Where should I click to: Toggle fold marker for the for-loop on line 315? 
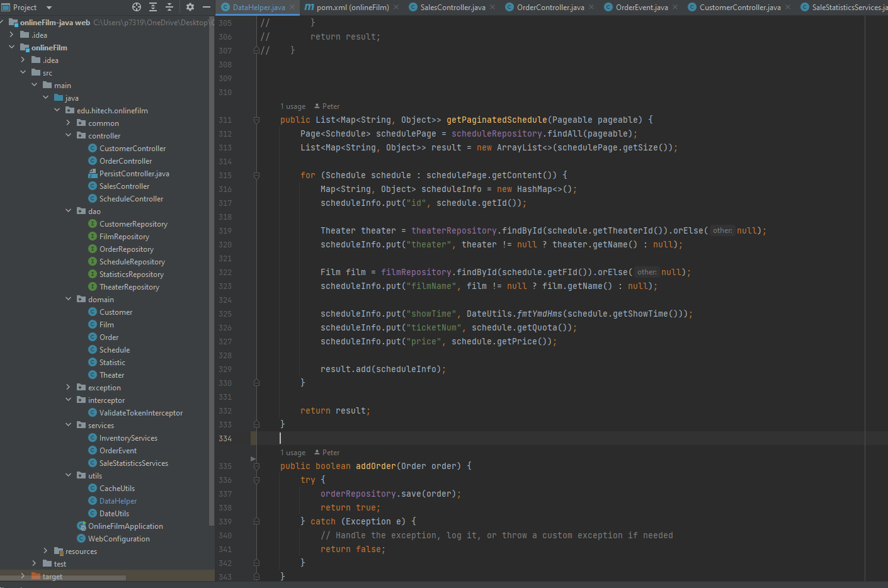(x=256, y=175)
